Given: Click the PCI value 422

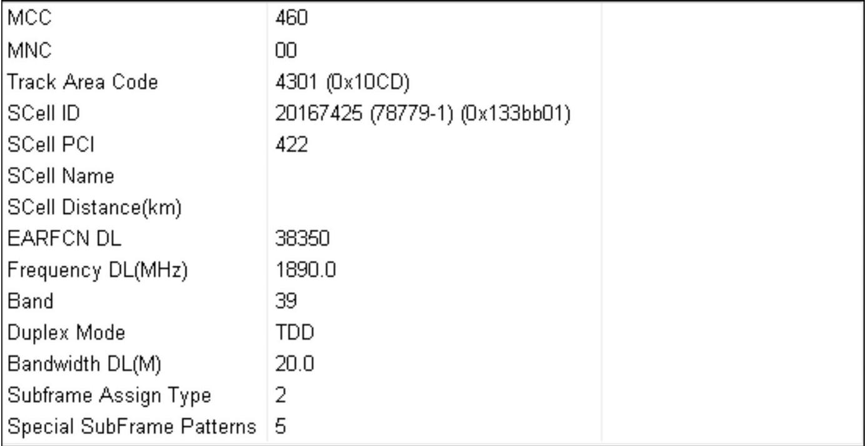Looking at the screenshot, I should 289,144.
